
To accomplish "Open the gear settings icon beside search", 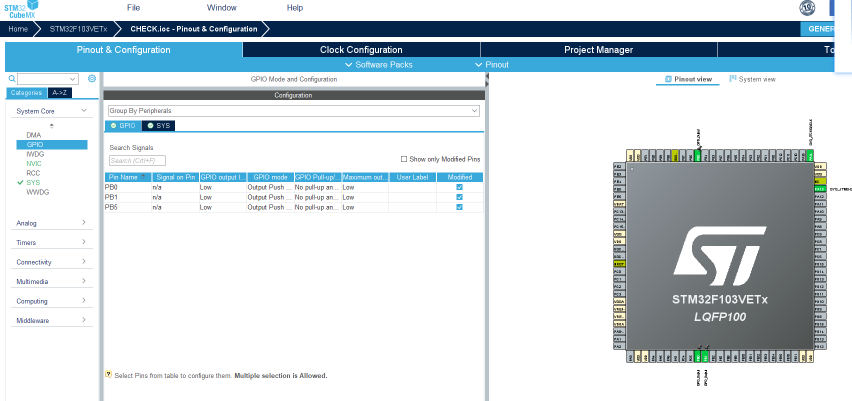I will point(92,78).
